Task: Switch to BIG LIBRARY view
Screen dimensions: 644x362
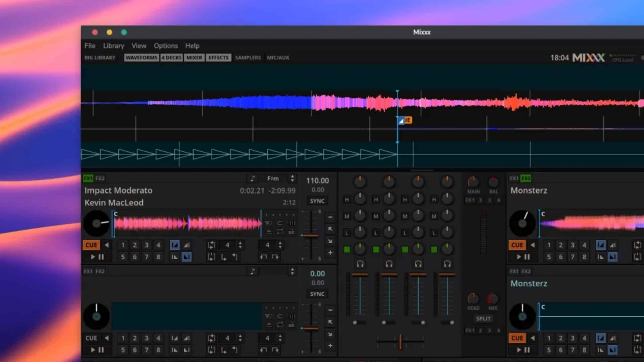Action: [x=100, y=58]
